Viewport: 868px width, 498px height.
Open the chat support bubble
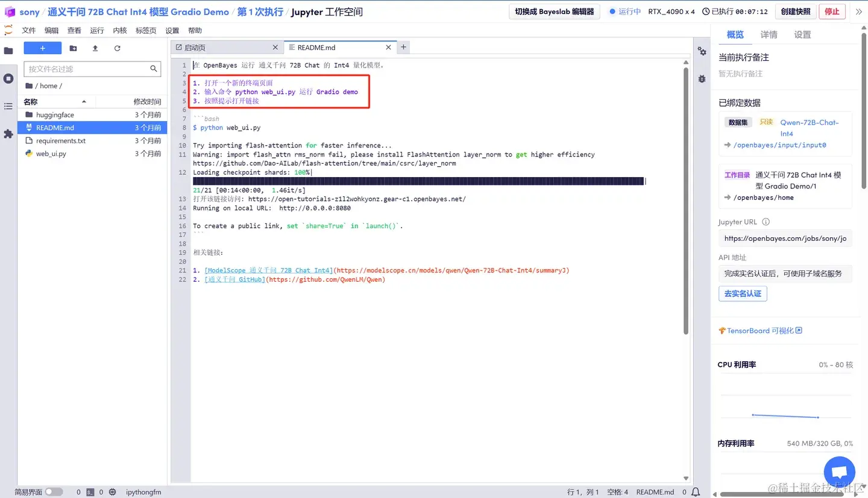(840, 472)
